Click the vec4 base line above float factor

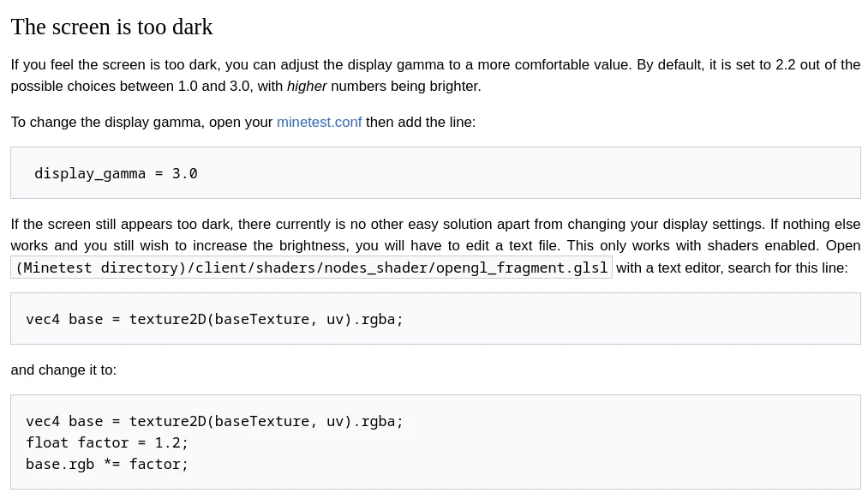[x=214, y=421]
